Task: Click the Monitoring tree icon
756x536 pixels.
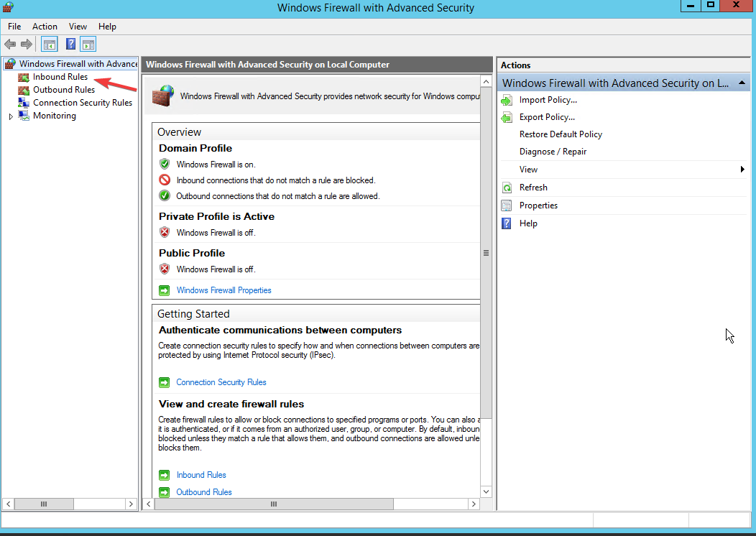Action: pos(24,116)
